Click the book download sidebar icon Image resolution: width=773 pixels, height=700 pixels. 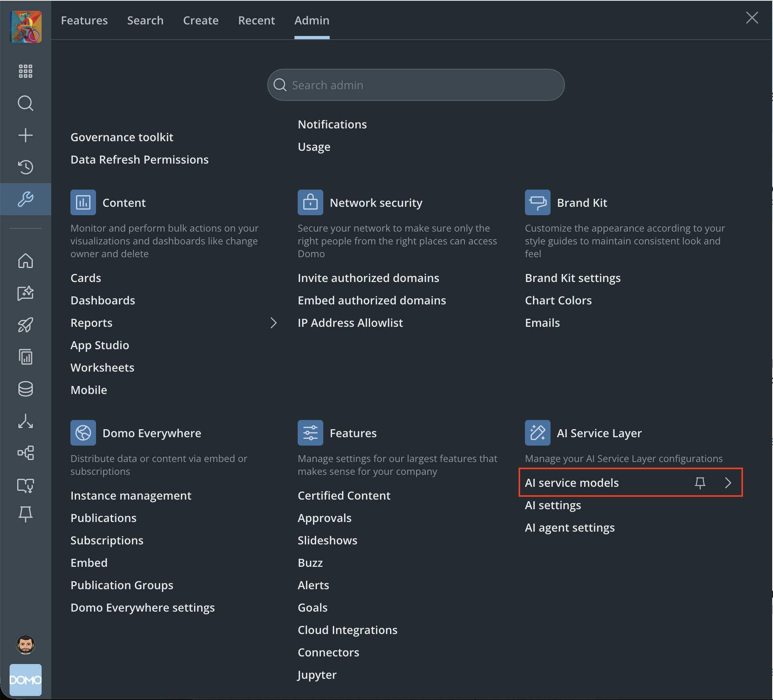(26, 485)
